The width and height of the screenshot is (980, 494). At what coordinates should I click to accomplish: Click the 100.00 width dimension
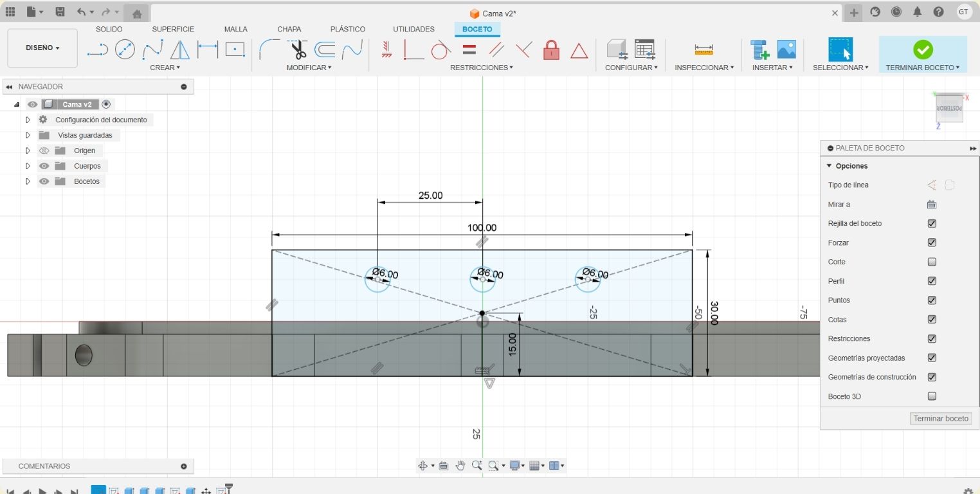point(482,228)
